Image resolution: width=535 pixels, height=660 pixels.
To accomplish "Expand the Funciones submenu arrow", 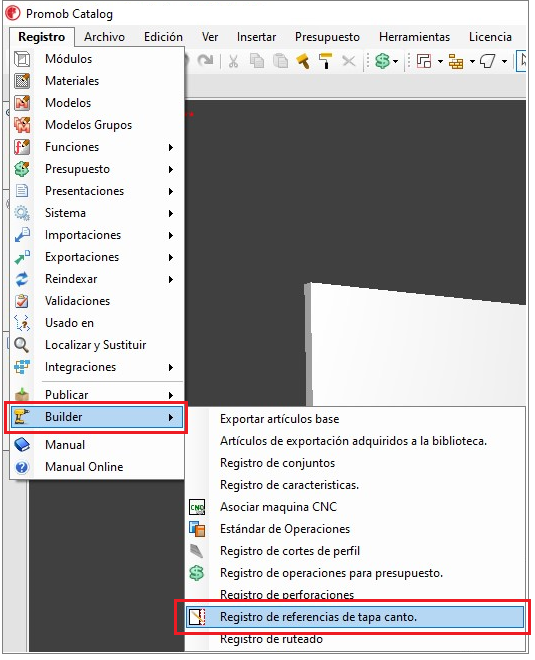I will click(x=170, y=147).
